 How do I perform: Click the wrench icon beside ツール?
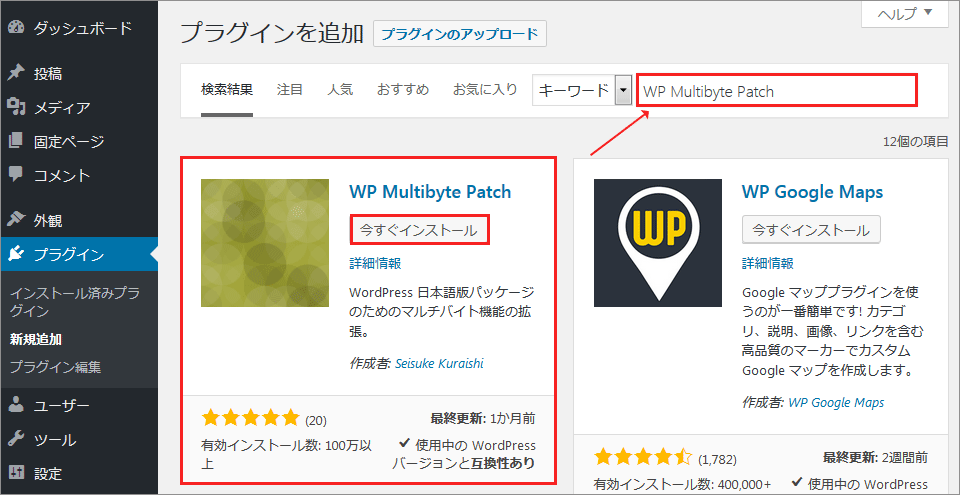16,439
